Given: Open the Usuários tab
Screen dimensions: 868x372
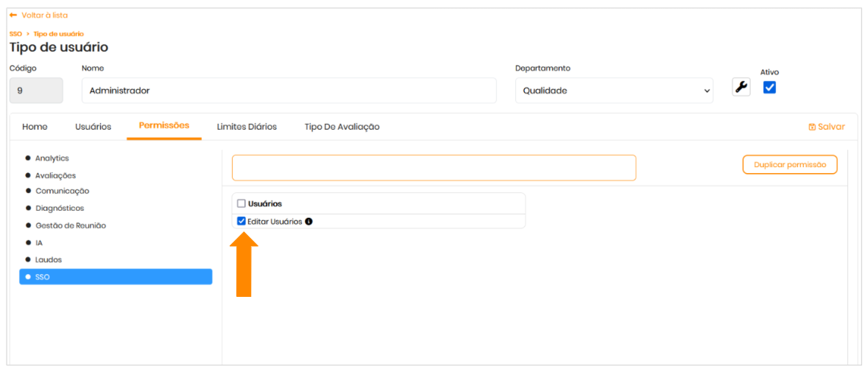Looking at the screenshot, I should pos(93,127).
